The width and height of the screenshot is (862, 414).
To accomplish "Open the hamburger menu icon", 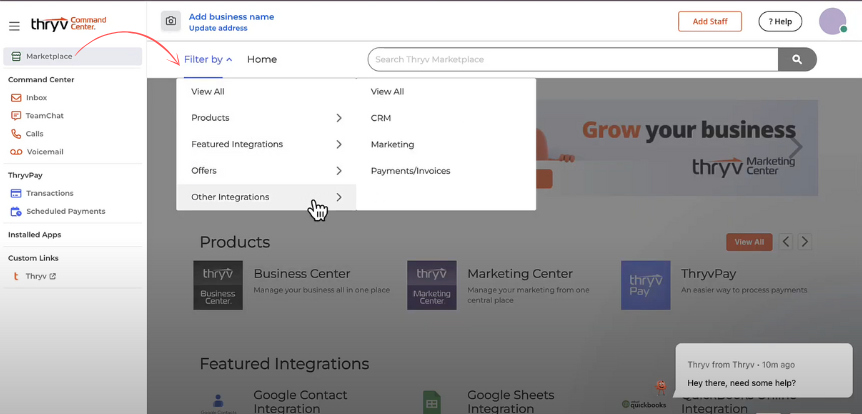I will (14, 26).
